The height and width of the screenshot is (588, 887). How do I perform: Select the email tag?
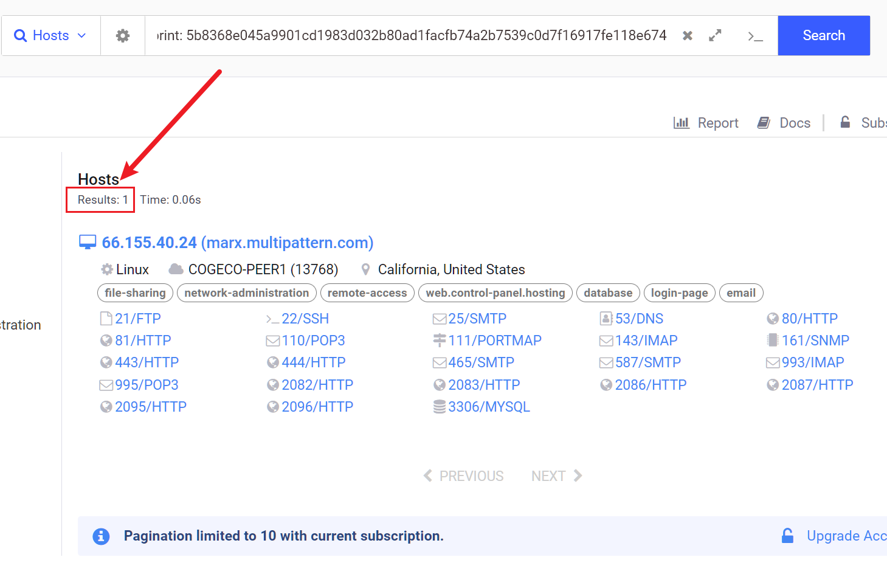(741, 293)
